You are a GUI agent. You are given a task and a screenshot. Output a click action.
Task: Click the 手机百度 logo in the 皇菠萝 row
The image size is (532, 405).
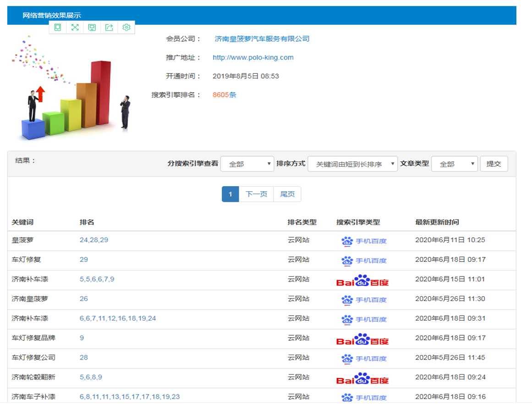(364, 241)
